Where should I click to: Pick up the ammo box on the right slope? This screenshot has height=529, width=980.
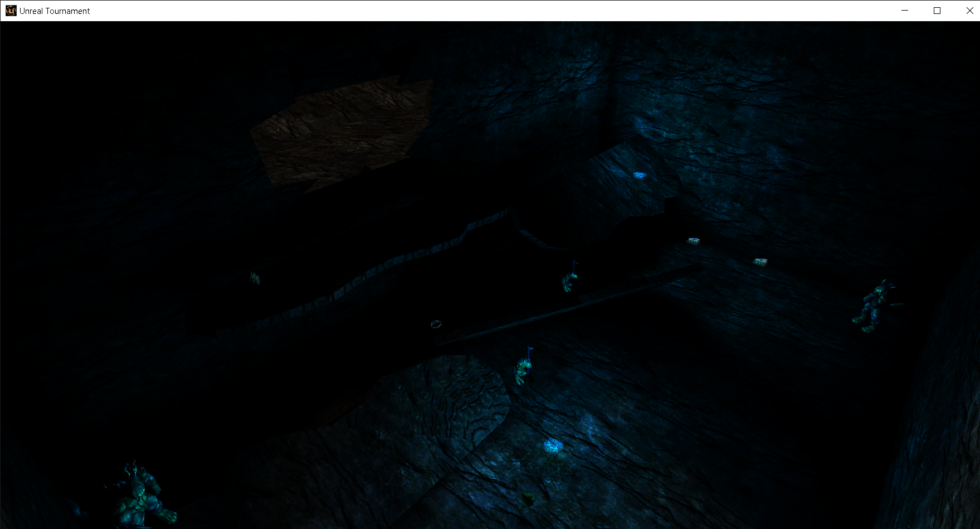click(x=762, y=260)
